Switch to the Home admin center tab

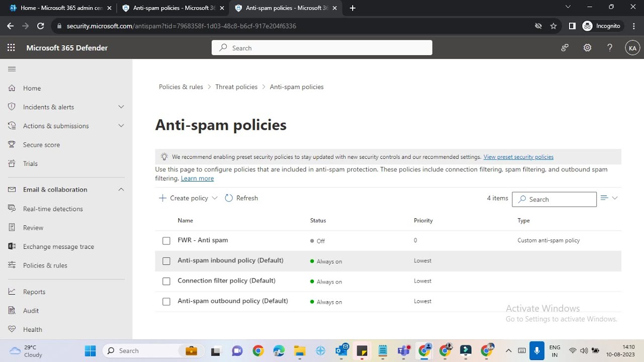tap(59, 8)
